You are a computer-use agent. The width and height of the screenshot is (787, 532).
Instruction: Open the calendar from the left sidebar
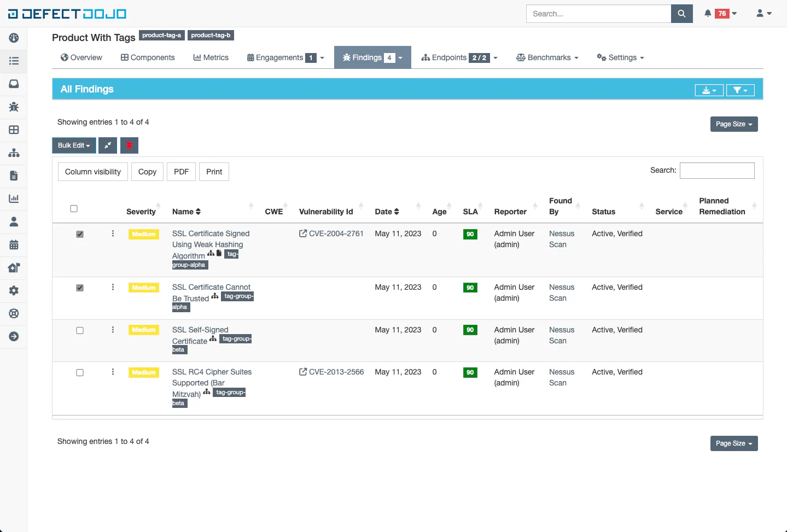[x=13, y=244]
